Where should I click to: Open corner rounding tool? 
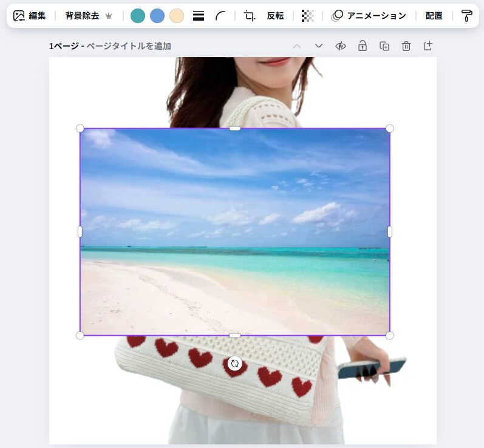click(220, 16)
